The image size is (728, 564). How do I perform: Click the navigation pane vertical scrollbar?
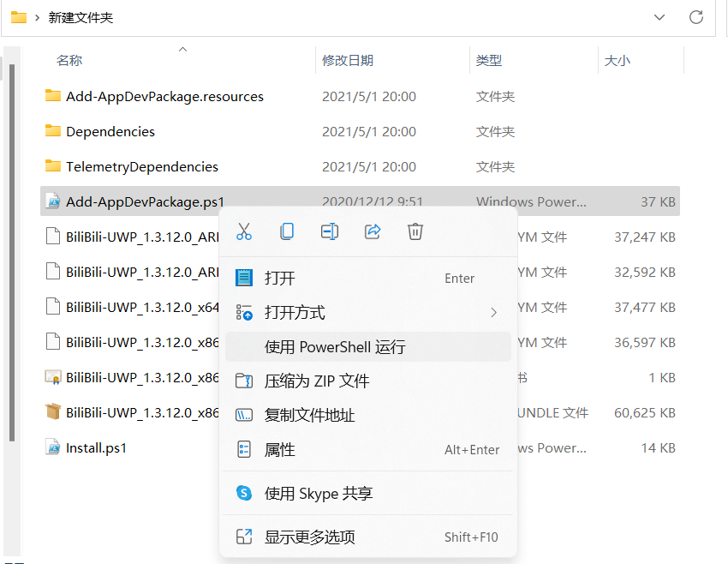pyautogui.click(x=12, y=252)
